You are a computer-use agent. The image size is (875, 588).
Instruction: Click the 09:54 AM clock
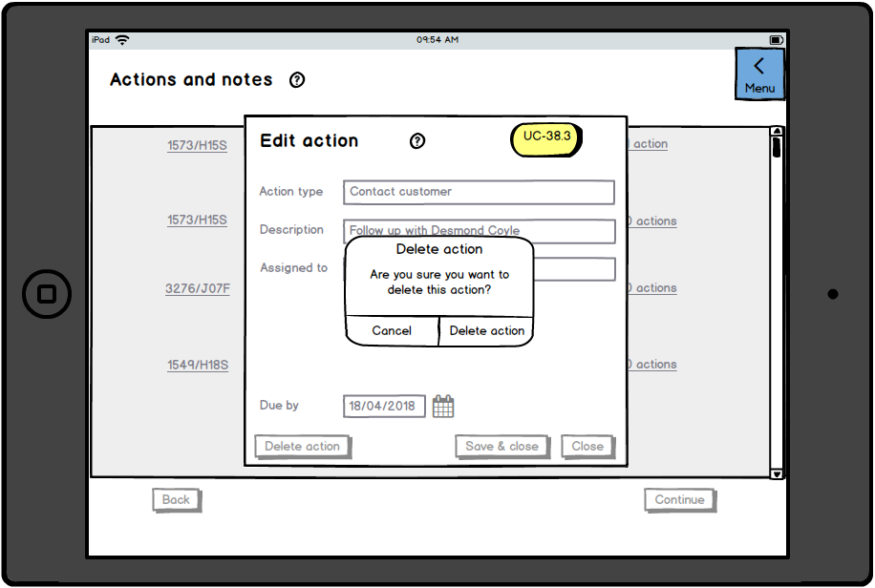point(437,39)
